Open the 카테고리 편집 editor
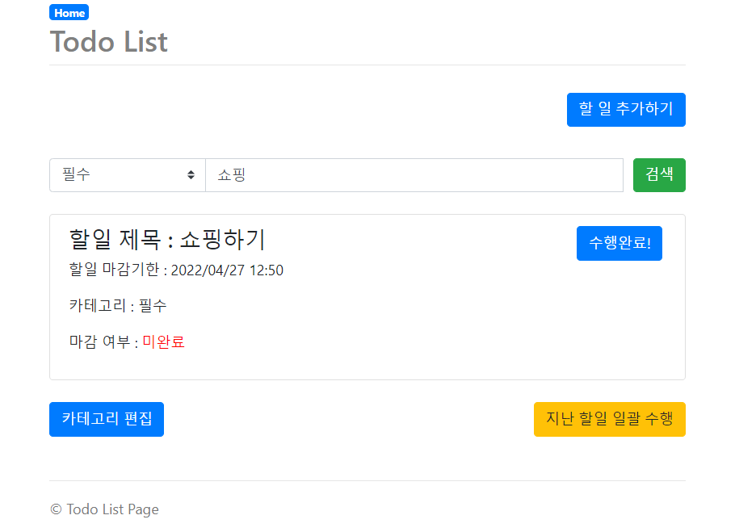 pyautogui.click(x=106, y=419)
